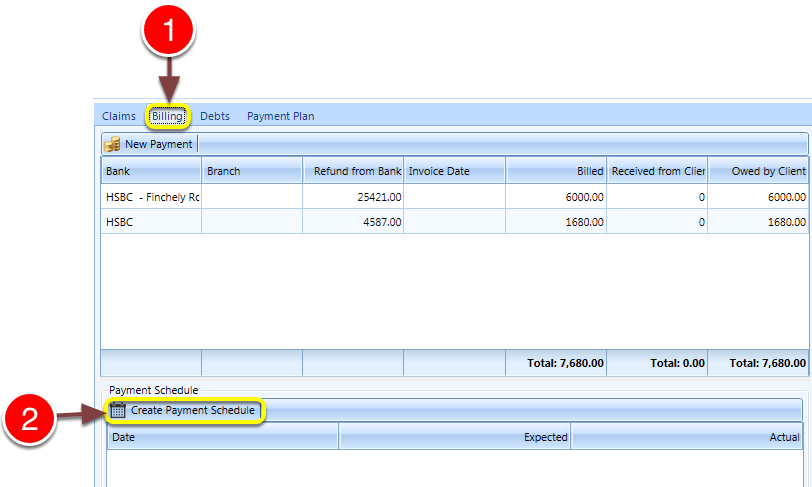The image size is (812, 487).
Task: Click the Received from Client column header
Action: point(657,171)
